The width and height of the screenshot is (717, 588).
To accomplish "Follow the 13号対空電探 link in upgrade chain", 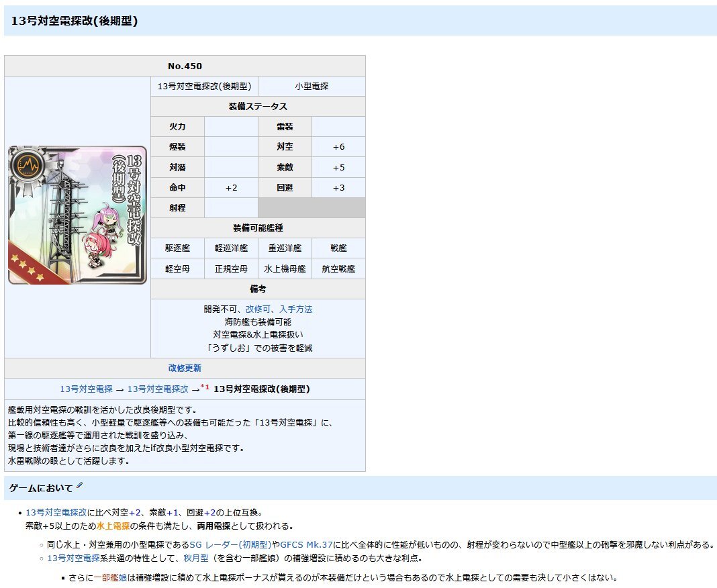I will click(x=86, y=389).
